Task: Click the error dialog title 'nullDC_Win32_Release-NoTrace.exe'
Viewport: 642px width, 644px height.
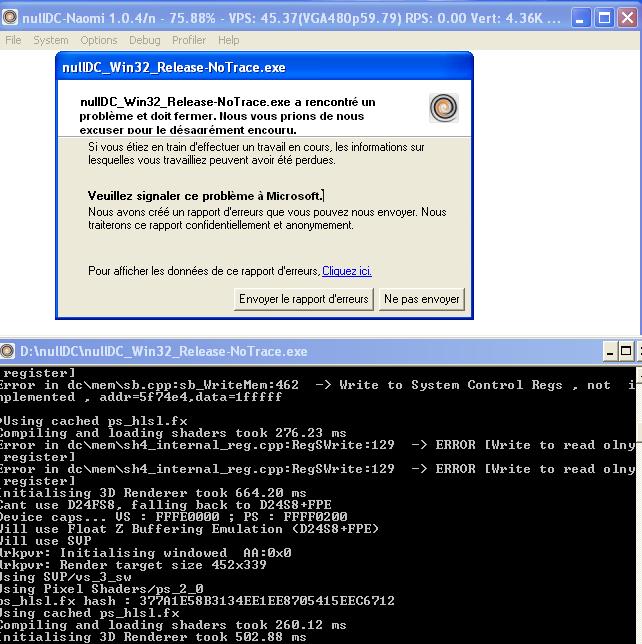Action: [x=174, y=67]
